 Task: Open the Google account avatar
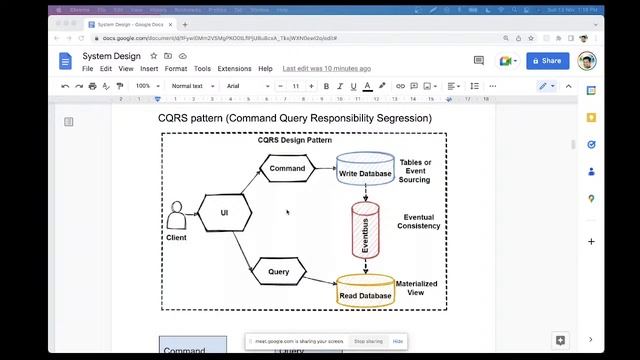click(587, 61)
